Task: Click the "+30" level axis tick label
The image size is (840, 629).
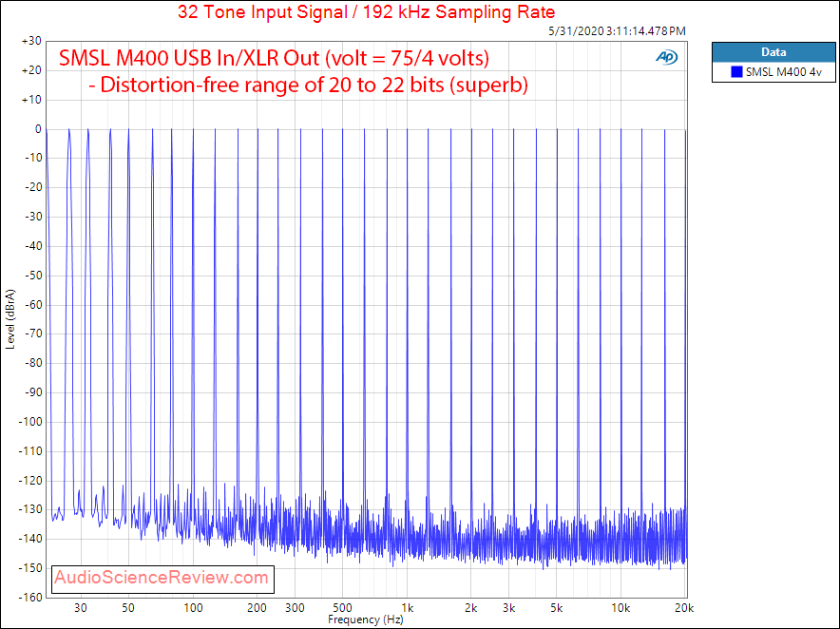Action: pyautogui.click(x=31, y=41)
